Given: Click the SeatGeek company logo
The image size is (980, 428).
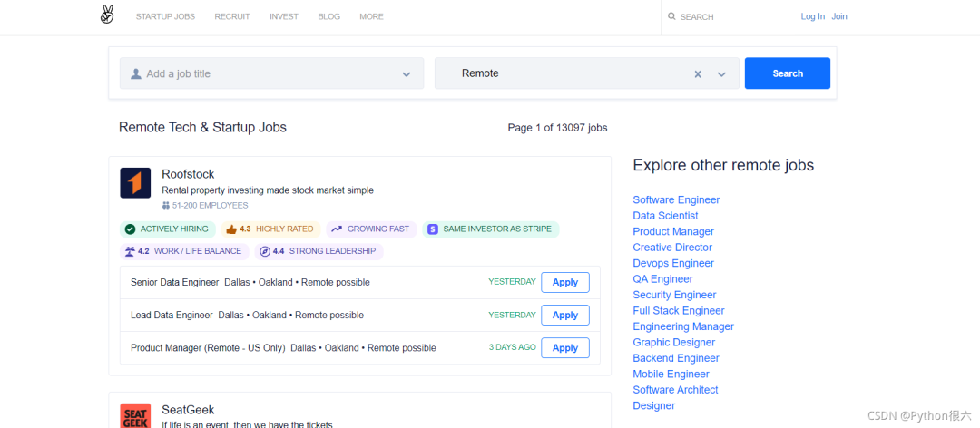Looking at the screenshot, I should (135, 415).
